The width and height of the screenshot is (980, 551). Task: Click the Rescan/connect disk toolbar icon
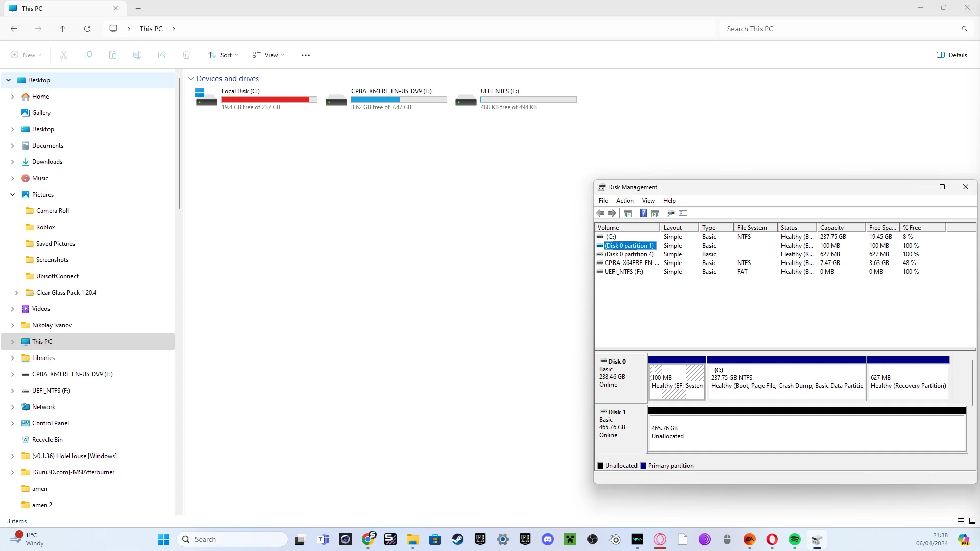point(671,213)
